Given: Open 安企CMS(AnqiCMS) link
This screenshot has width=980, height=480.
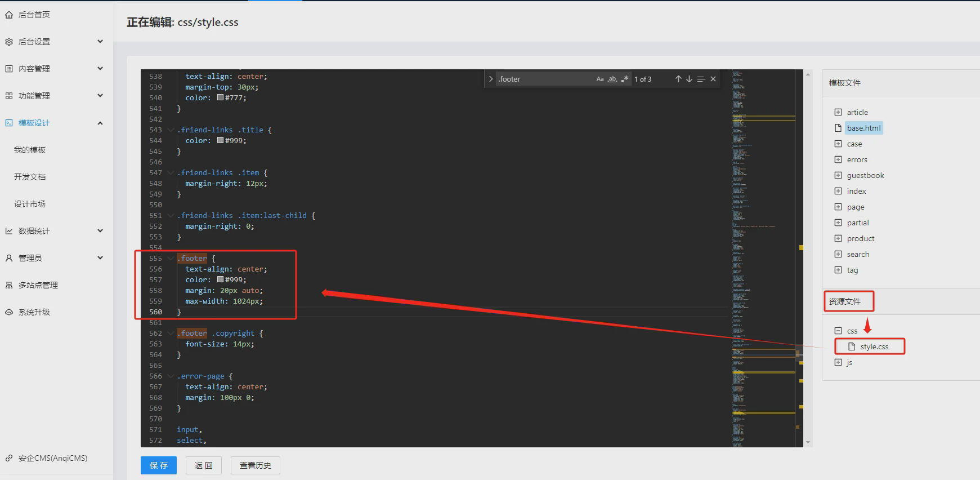Looking at the screenshot, I should coord(53,458).
